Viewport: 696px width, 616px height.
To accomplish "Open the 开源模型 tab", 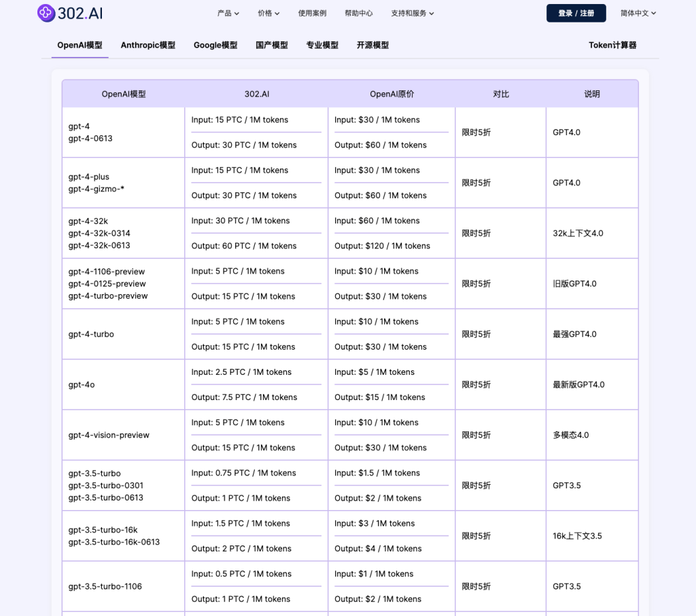I will click(373, 46).
